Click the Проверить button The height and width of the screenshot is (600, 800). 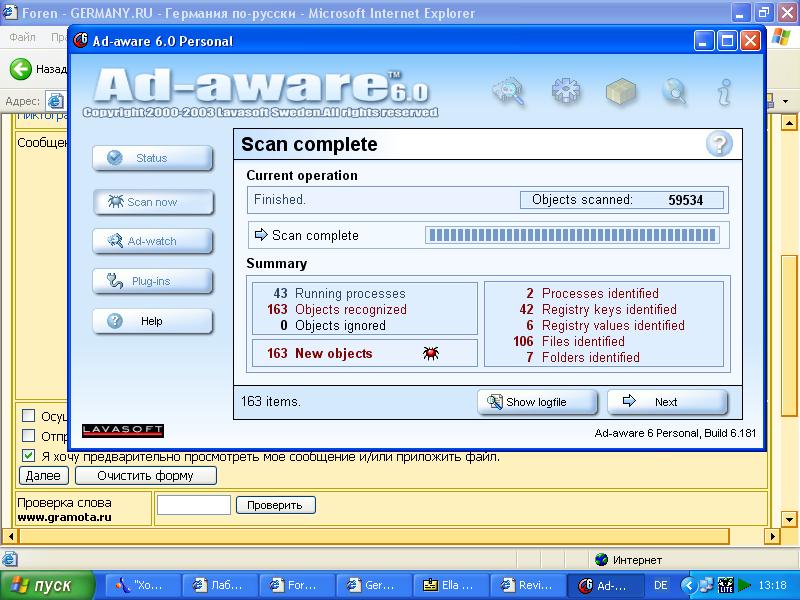(276, 505)
